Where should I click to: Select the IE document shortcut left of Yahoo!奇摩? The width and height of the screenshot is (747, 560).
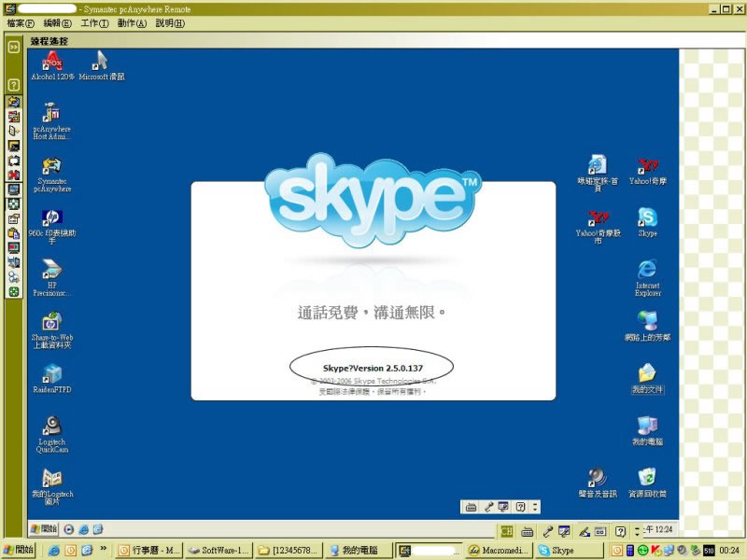(x=598, y=174)
